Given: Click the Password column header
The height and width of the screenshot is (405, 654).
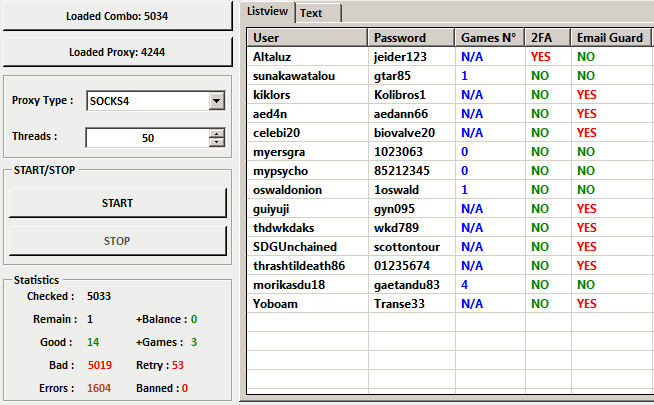Looking at the screenshot, I should pyautogui.click(x=410, y=38).
